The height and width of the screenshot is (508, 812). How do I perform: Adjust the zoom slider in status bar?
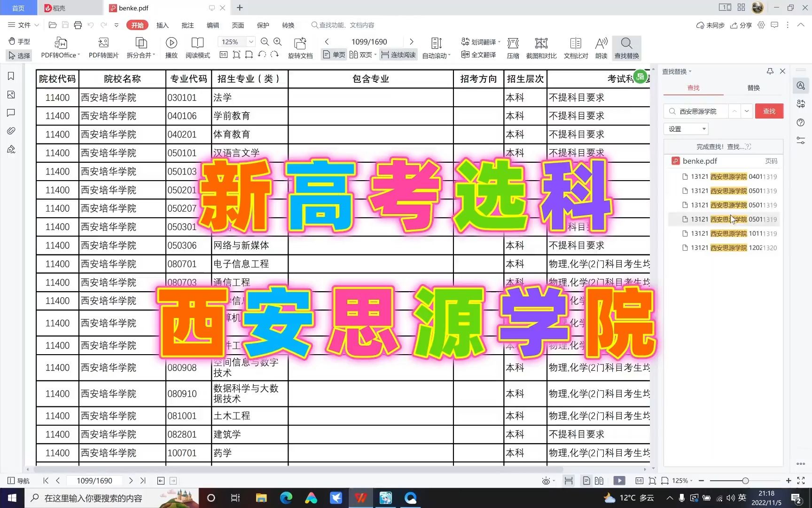745,481
